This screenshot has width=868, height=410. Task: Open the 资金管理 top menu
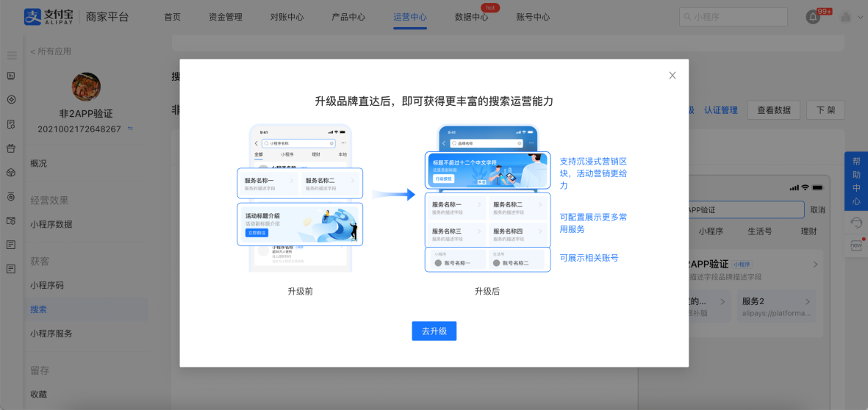[x=226, y=17]
